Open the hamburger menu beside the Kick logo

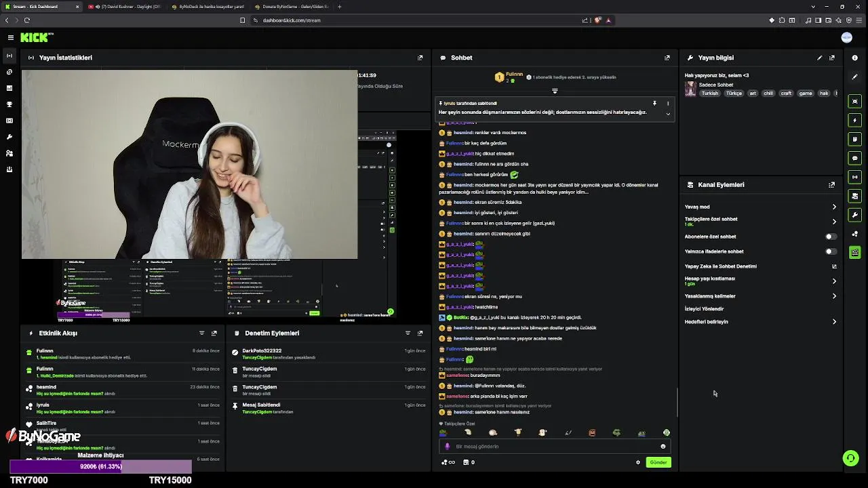pyautogui.click(x=10, y=37)
